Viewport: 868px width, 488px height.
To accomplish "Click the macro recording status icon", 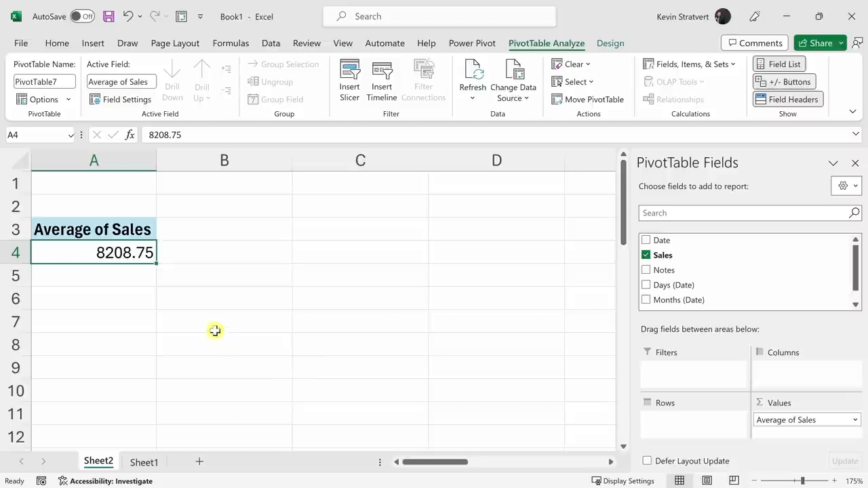I will [41, 481].
